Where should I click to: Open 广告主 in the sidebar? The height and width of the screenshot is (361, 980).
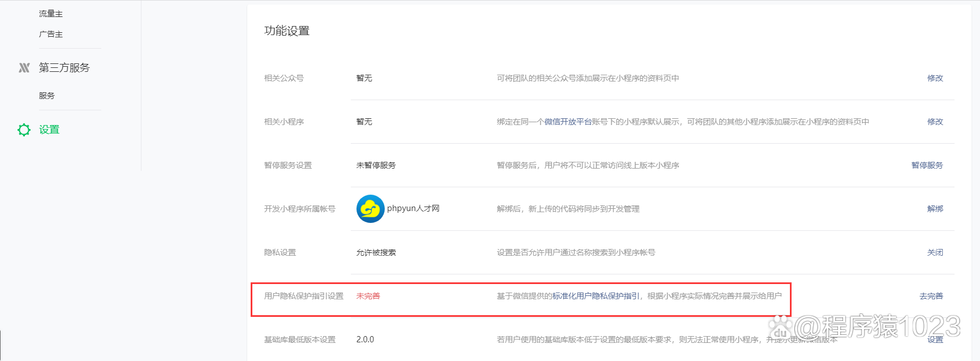coord(51,34)
